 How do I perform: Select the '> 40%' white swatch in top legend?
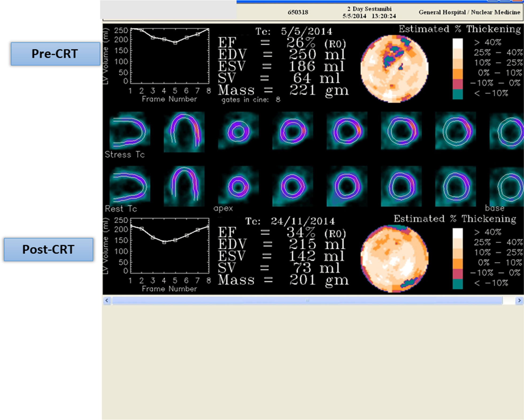(x=458, y=43)
